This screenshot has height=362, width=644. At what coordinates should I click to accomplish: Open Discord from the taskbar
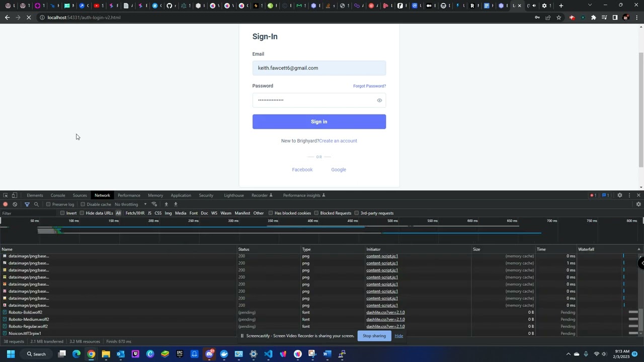209,354
